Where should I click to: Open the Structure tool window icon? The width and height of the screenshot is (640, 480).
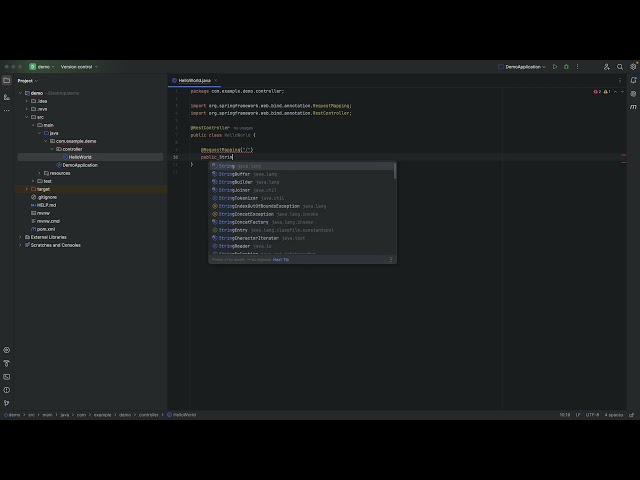(7, 97)
